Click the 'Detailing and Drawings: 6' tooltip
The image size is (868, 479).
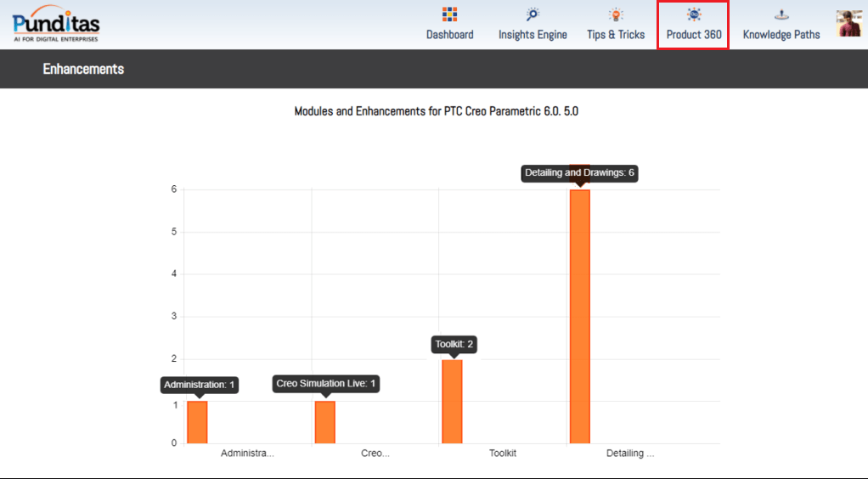[579, 172]
